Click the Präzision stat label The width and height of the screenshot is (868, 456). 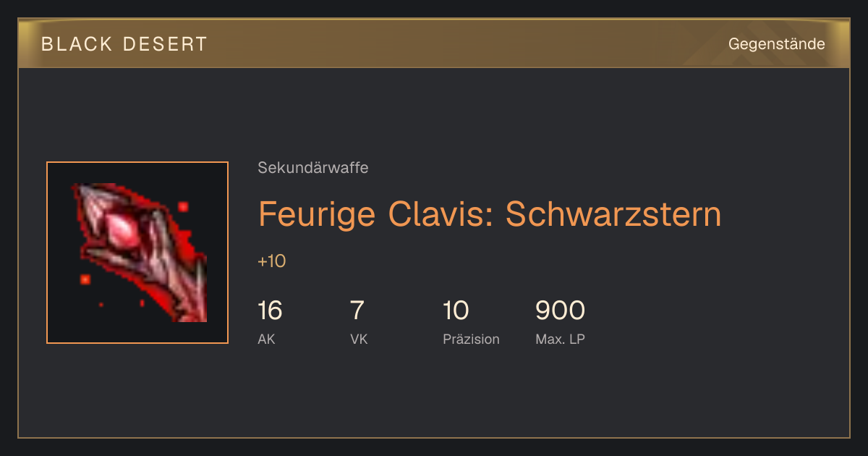tap(471, 339)
